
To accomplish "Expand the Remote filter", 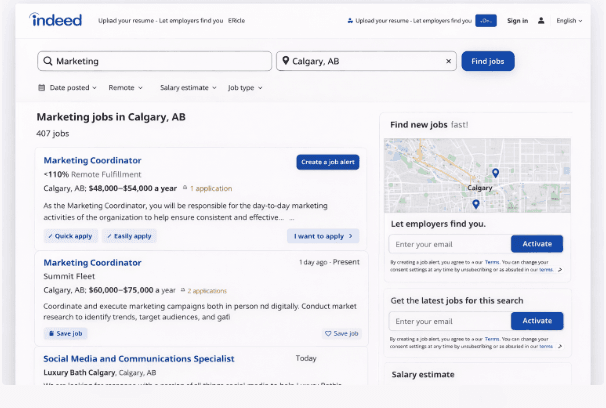I will 126,88.
